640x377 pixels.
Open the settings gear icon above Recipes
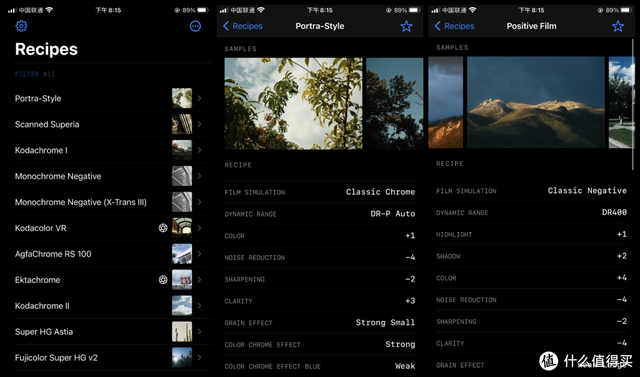coord(21,26)
